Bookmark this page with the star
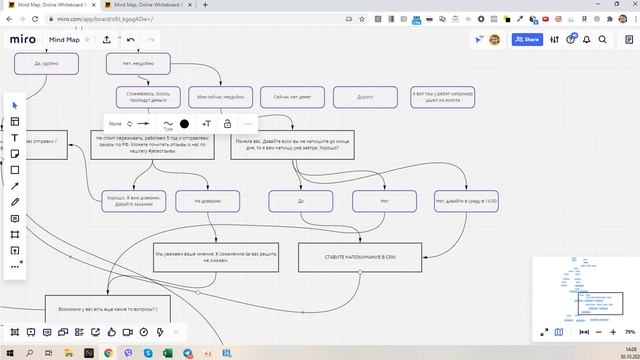Viewport: 640px width, 360px height. 362,19
